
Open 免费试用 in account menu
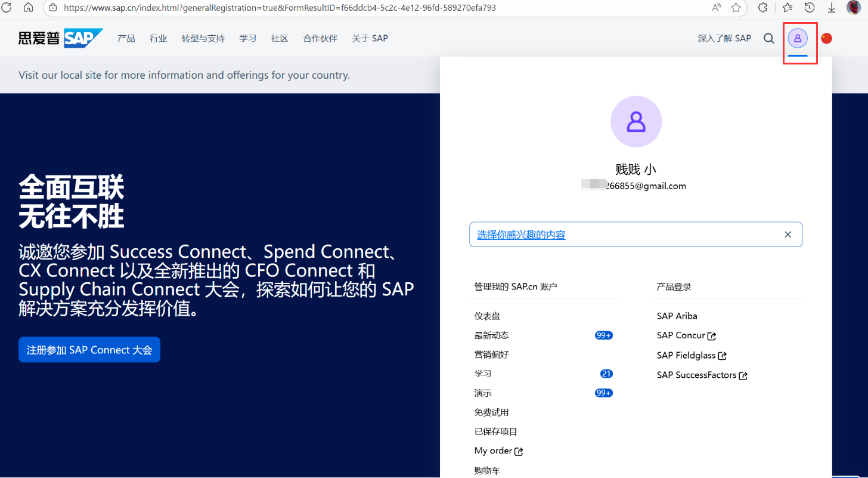coord(492,412)
